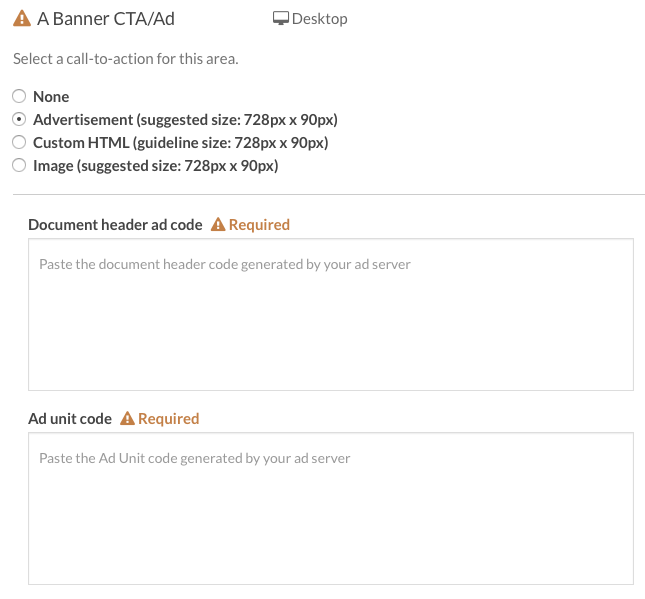Screen dimensions: 645x599
Task: Choose the Custom HTML radio option
Action: (x=19, y=142)
